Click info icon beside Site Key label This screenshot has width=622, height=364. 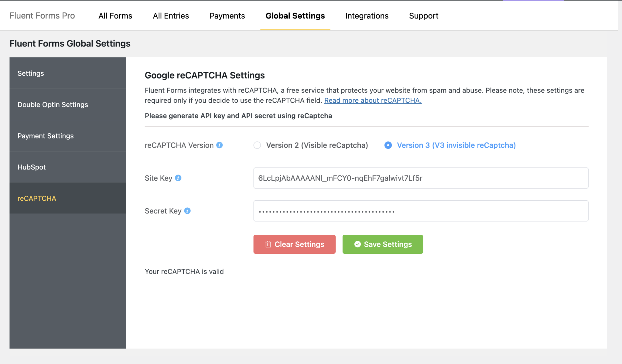coord(178,178)
